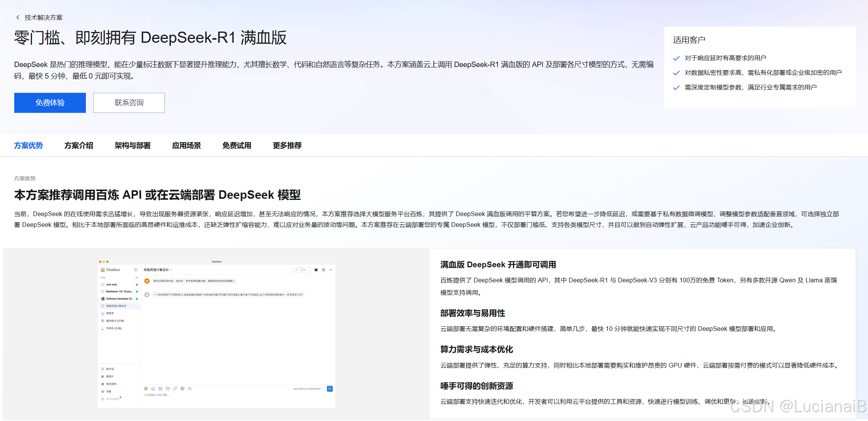Click the back chevron beside 技术解决方案

(x=18, y=17)
